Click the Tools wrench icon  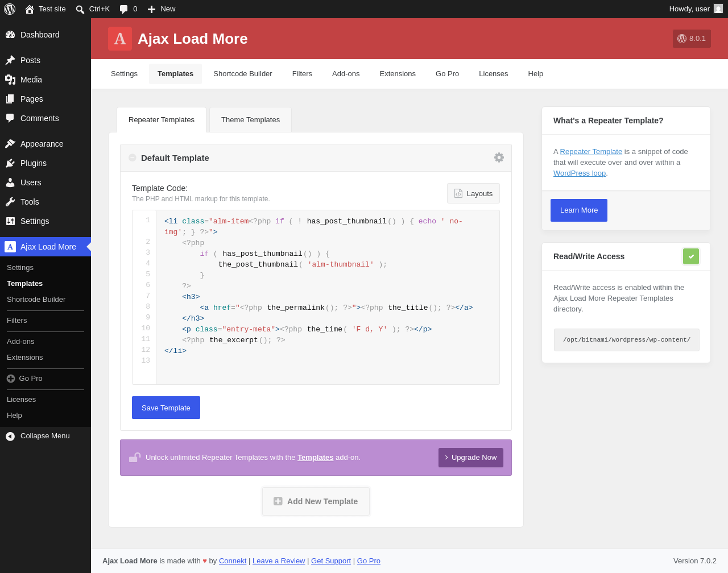pos(10,202)
